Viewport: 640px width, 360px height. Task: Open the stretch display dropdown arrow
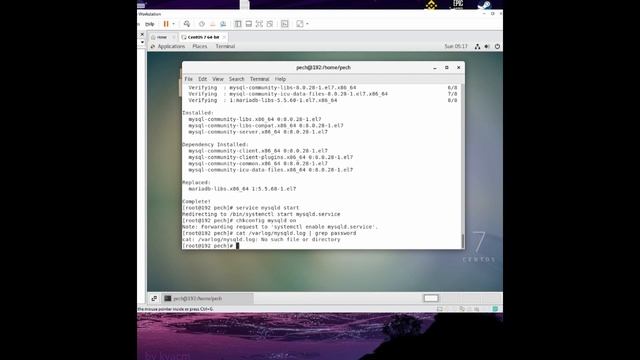307,24
